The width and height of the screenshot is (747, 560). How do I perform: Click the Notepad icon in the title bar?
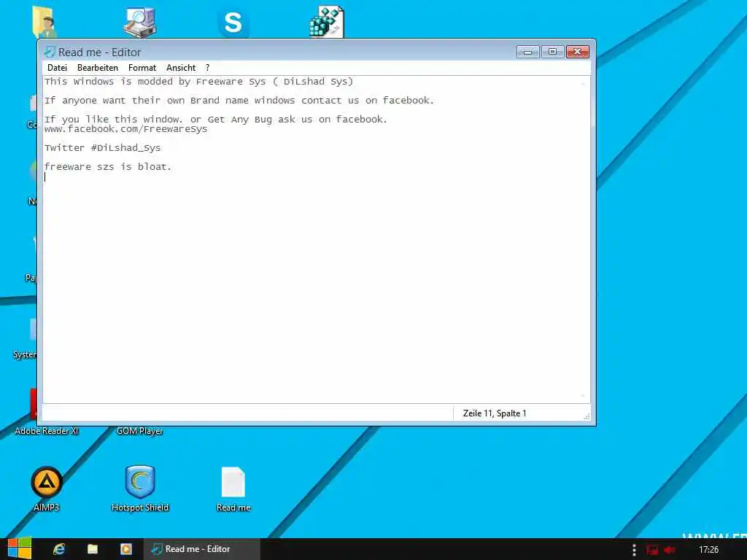point(49,52)
